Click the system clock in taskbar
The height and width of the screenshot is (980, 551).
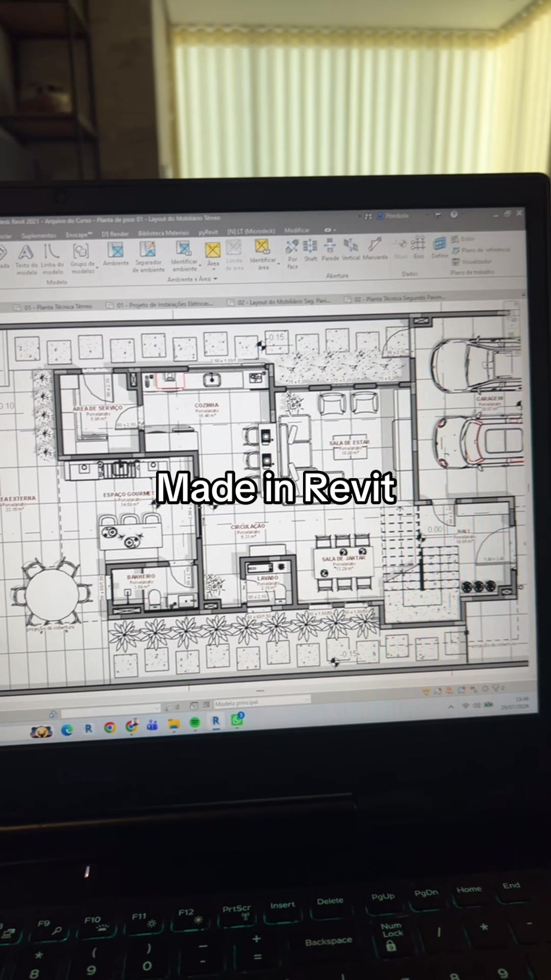point(515,703)
